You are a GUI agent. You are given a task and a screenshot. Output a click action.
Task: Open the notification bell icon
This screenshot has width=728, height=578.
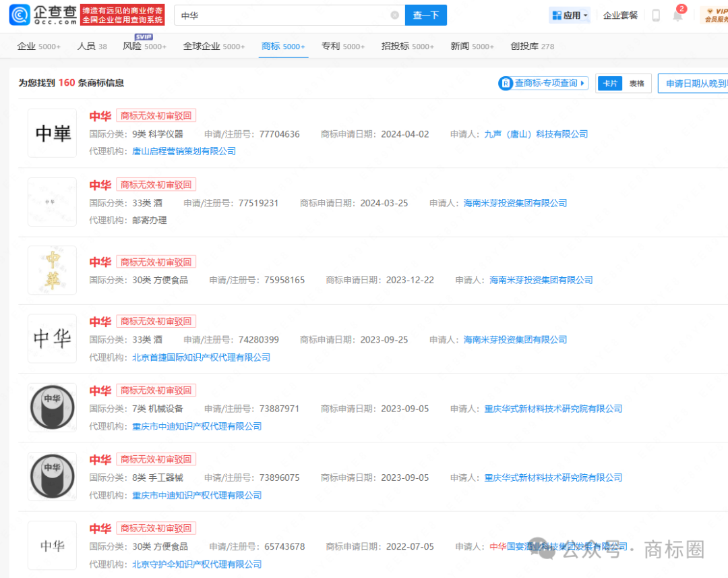pos(678,16)
